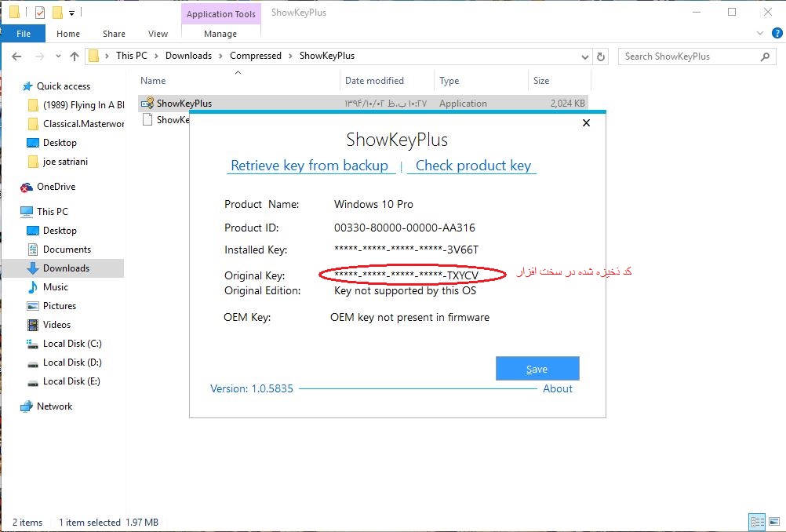Click the Retrieve key from backup link

point(309,166)
